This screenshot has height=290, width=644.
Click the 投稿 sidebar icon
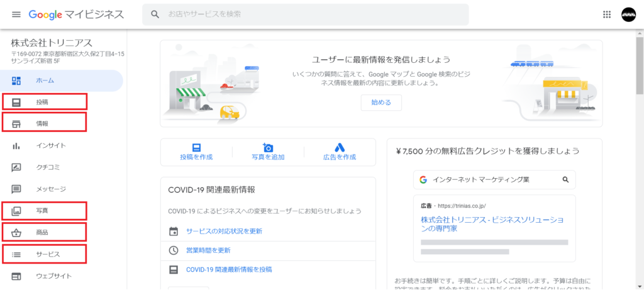16,103
